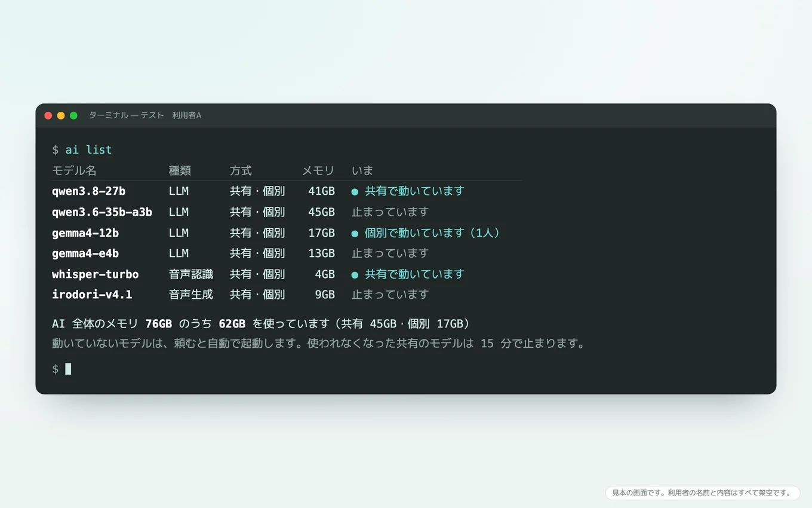
Task: Click the "見本の画面です" notice at the bottom
Action: tap(703, 493)
